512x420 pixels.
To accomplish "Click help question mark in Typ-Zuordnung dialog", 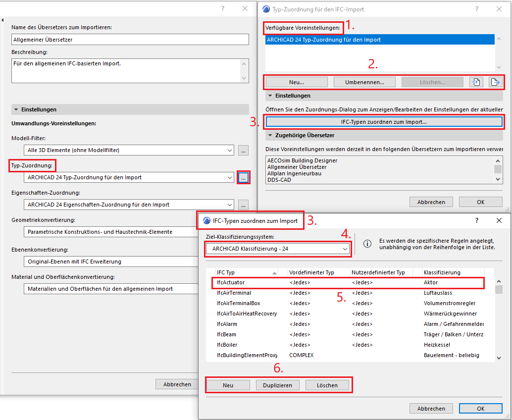I will tap(477, 9).
